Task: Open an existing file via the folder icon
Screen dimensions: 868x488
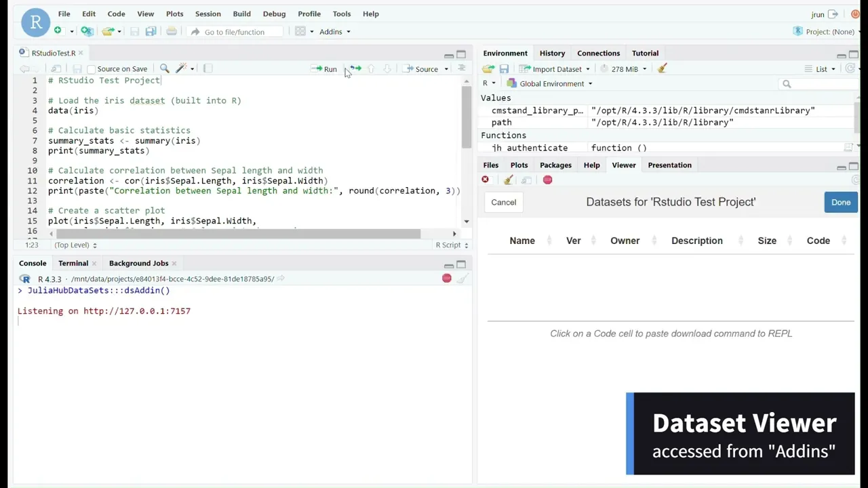Action: coord(107,31)
